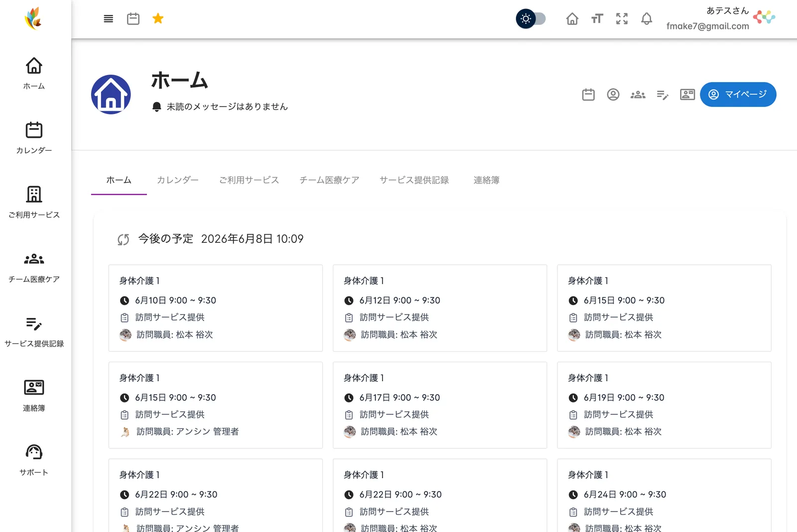Open notifications bell in top bar
Screen dimensions: 797x532
(647, 19)
